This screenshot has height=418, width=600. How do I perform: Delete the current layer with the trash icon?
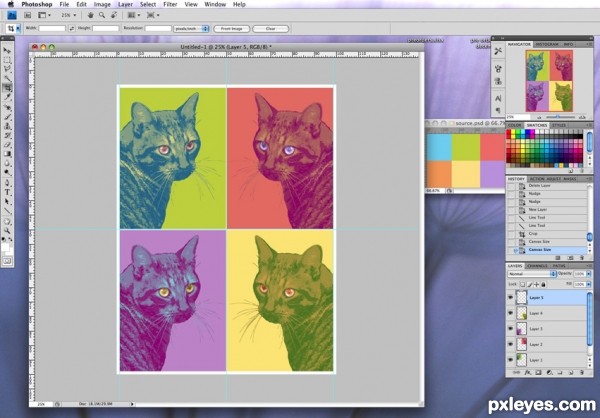coord(582,372)
